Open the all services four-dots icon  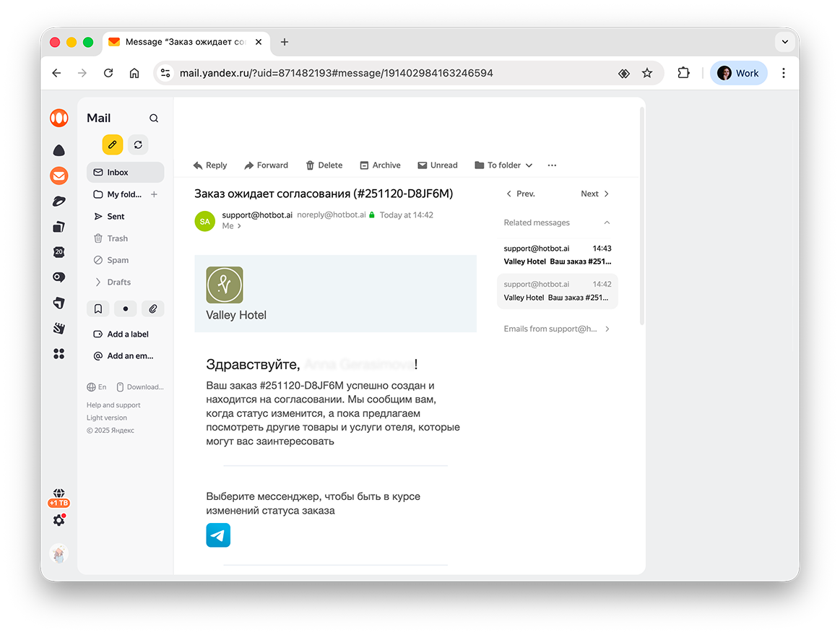click(x=59, y=354)
